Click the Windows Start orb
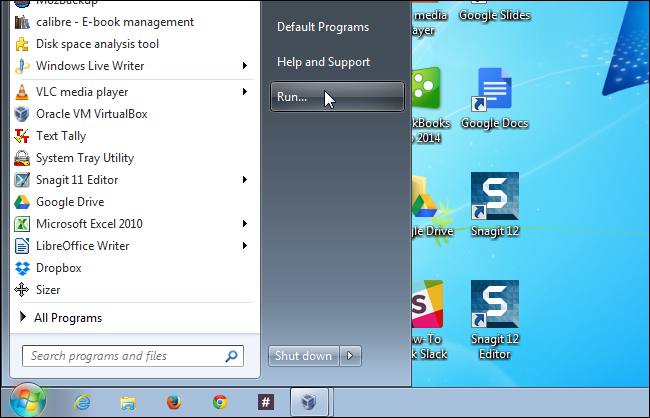 click(x=28, y=401)
